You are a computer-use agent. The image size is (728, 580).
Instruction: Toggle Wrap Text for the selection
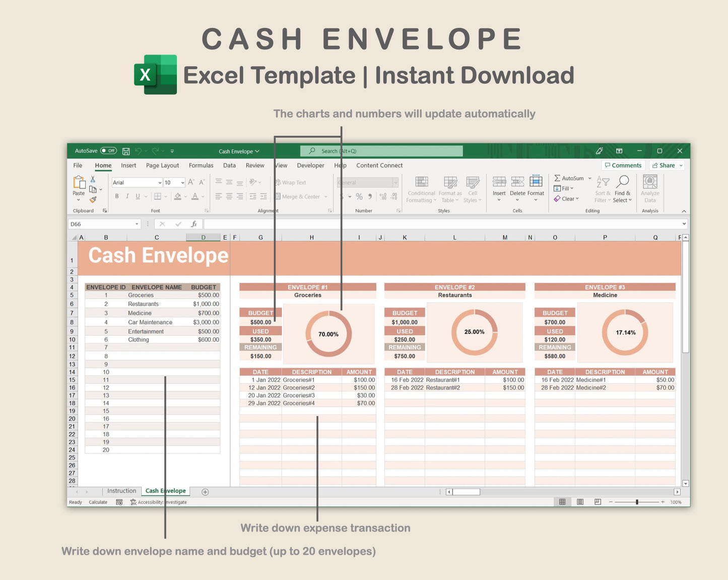coord(291,182)
